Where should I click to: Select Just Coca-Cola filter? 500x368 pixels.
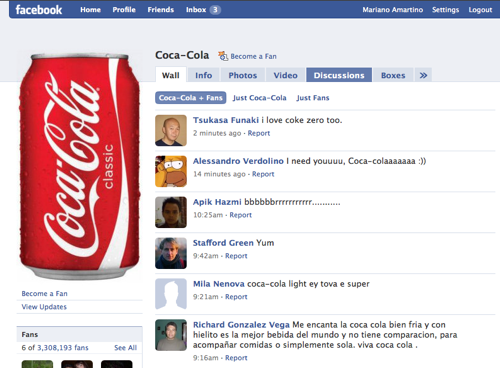260,98
